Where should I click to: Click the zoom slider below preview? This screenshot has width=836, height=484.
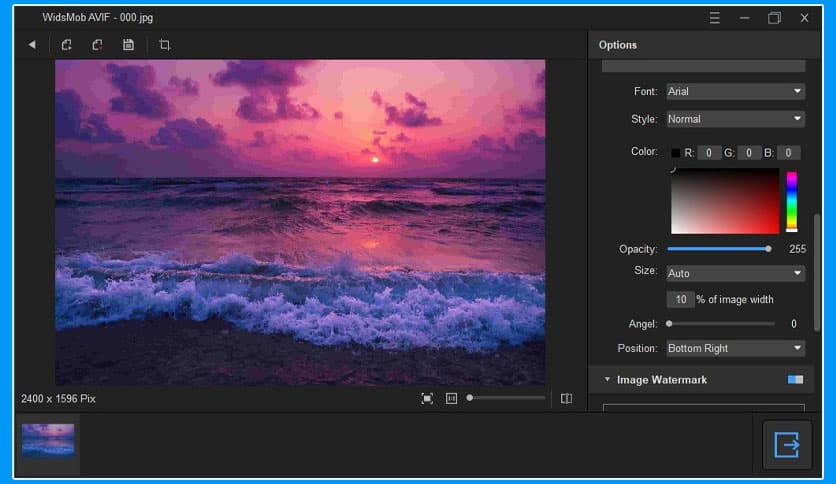point(507,398)
